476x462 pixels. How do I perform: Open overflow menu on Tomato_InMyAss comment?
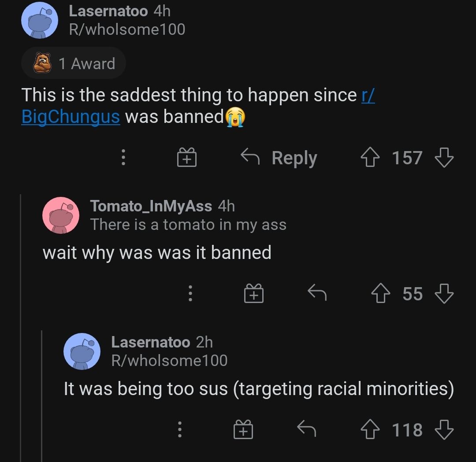(190, 294)
